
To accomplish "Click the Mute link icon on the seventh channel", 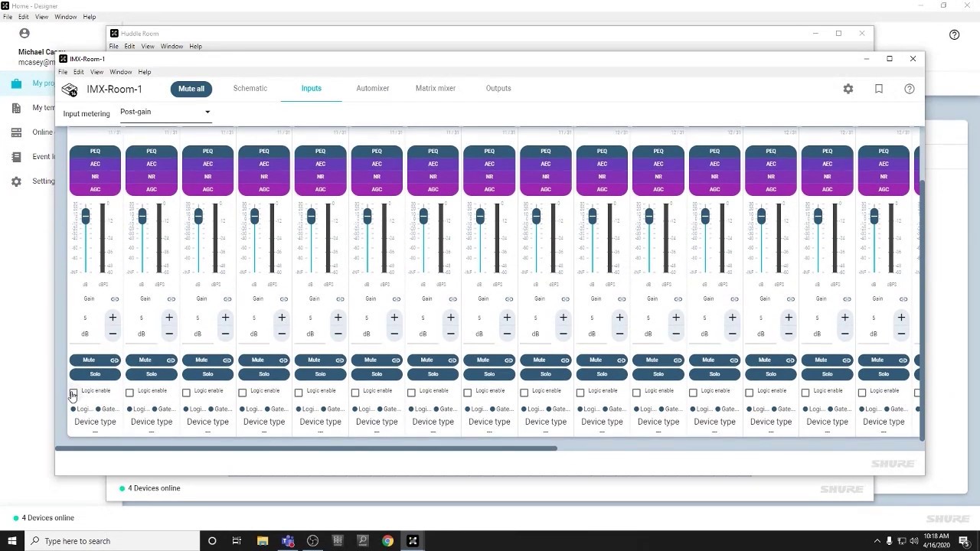I will click(452, 360).
